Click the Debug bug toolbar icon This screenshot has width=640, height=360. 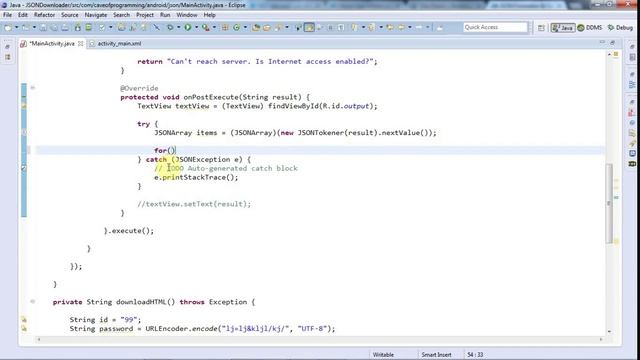point(170,27)
